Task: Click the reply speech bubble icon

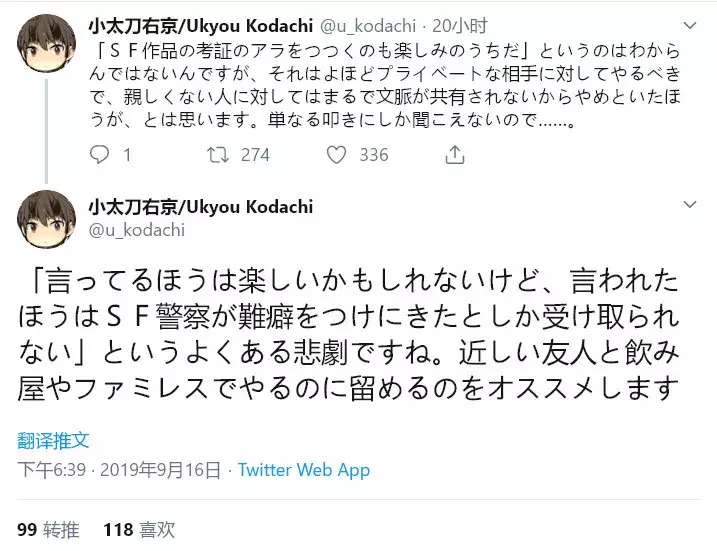Action: pyautogui.click(x=99, y=155)
